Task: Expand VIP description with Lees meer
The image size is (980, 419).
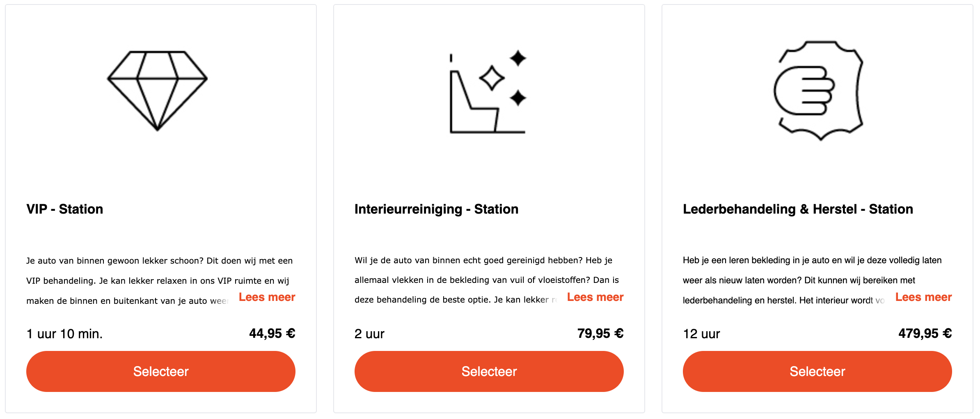Action: click(x=267, y=297)
